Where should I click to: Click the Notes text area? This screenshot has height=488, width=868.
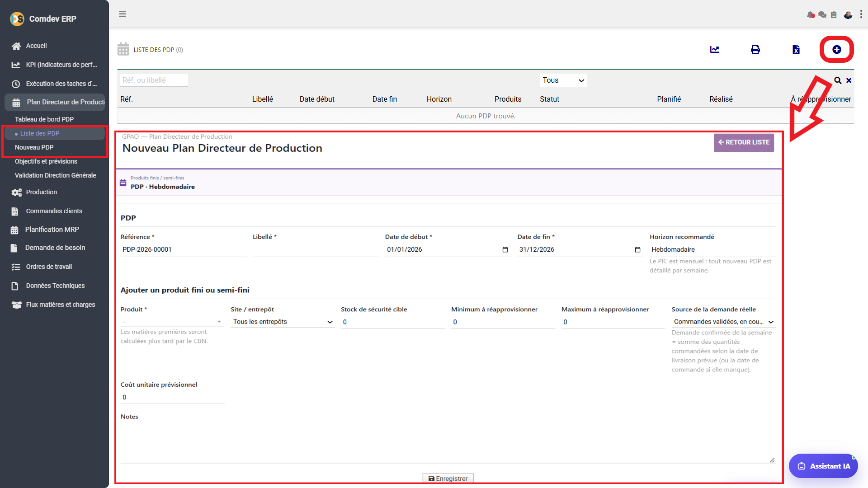point(448,444)
